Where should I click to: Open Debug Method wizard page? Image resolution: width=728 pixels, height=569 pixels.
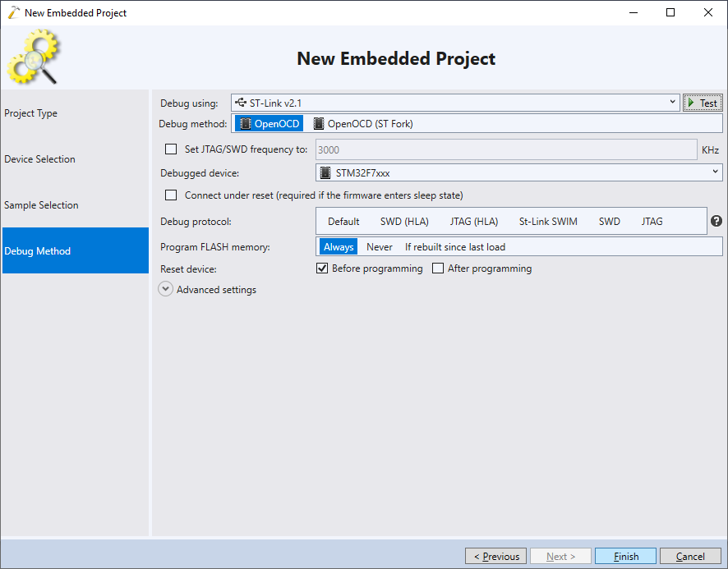[x=76, y=250]
